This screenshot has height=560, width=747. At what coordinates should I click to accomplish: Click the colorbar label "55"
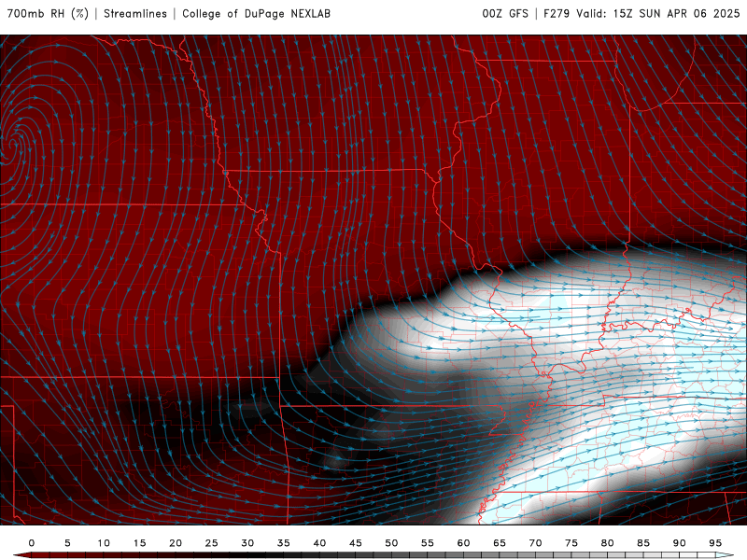coord(428,543)
